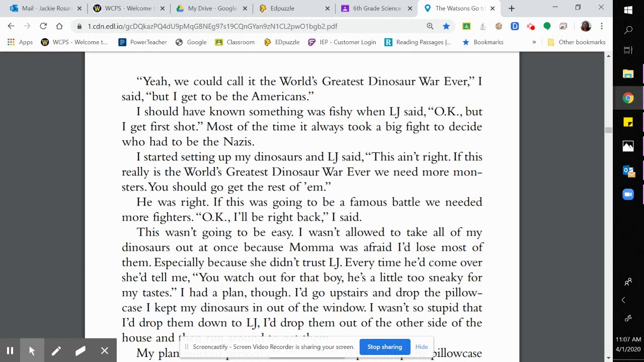Open the People icon in system tray
The width and height of the screenshot is (644, 362).
[x=628, y=282]
